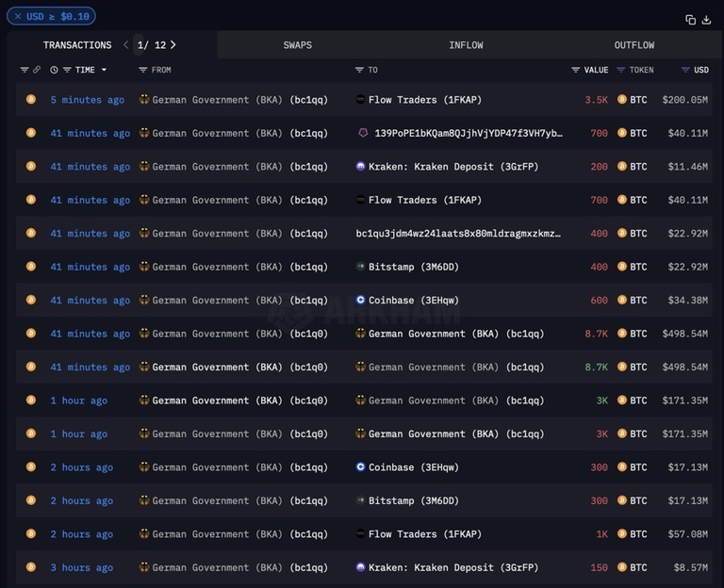724x588 pixels.
Task: Open the chain filter icon in header
Action: (24, 70)
